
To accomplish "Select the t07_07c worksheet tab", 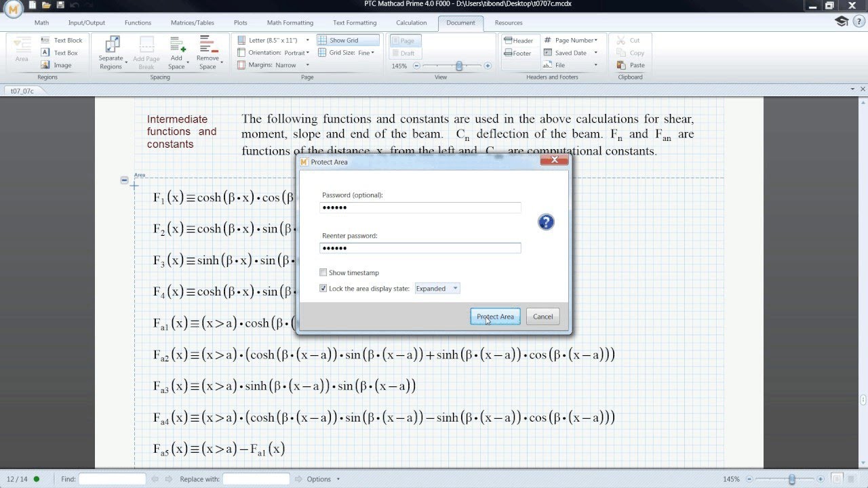I will click(22, 91).
